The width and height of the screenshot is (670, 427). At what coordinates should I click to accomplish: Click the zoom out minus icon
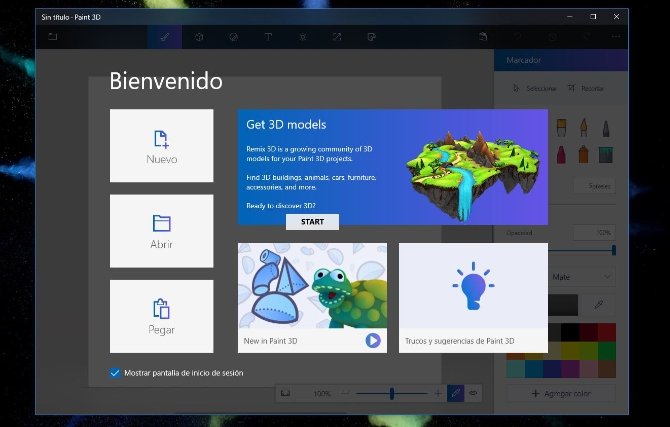346,393
